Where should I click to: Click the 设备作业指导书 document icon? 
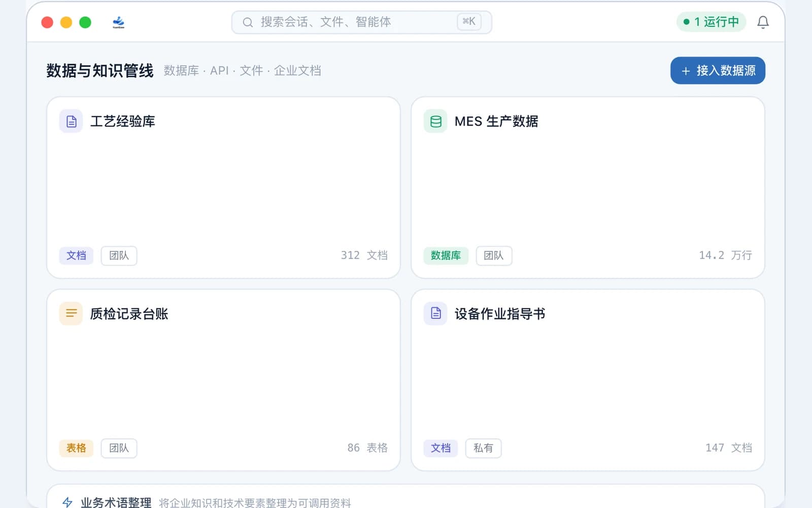(435, 313)
